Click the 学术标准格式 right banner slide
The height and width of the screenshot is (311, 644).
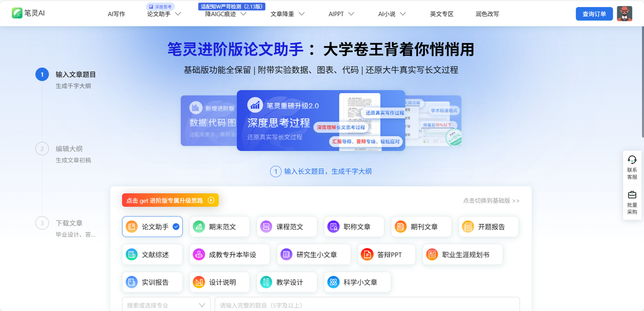(434, 121)
